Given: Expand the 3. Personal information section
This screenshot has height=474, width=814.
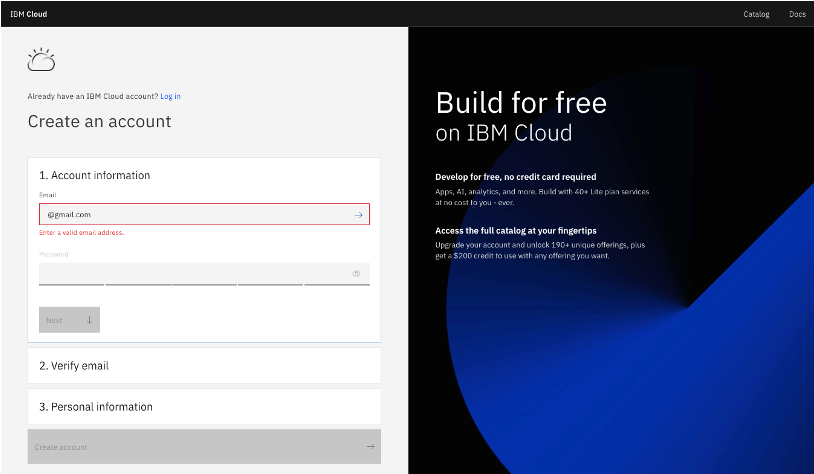Looking at the screenshot, I should pyautogui.click(x=96, y=407).
